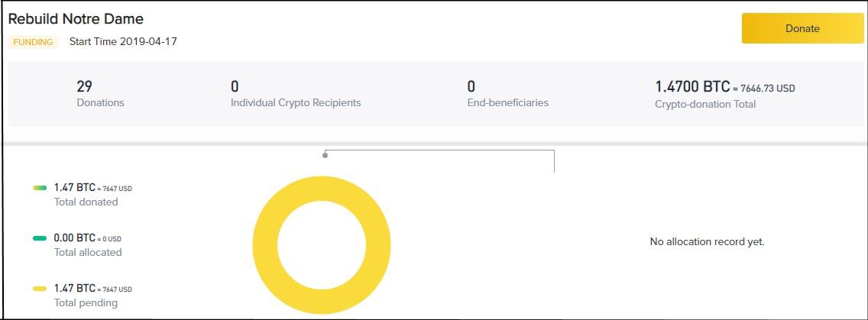Click the yellow donut chart ring

point(264,246)
